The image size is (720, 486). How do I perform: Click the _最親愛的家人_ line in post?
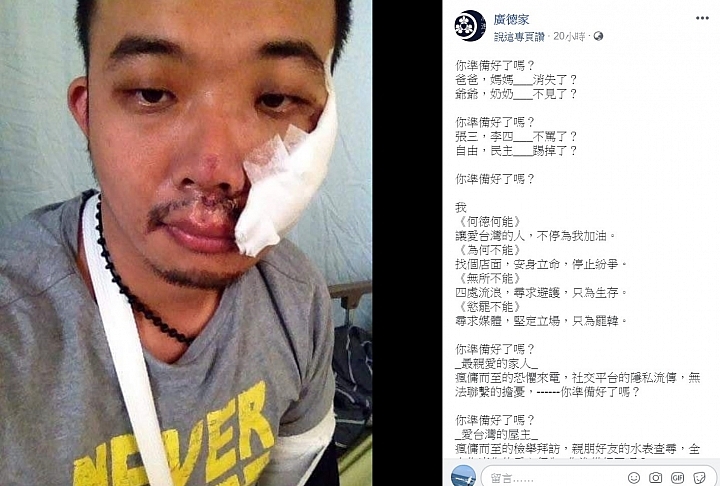coord(496,364)
